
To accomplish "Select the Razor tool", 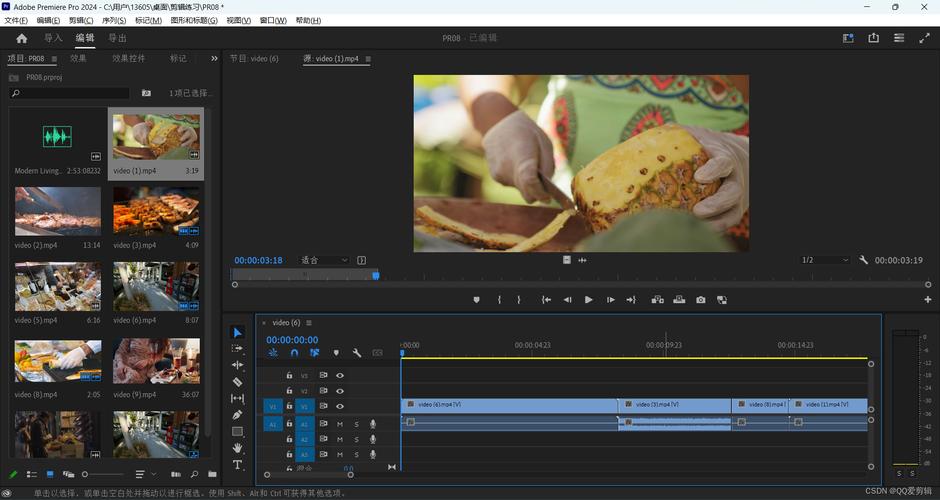I will (x=237, y=381).
